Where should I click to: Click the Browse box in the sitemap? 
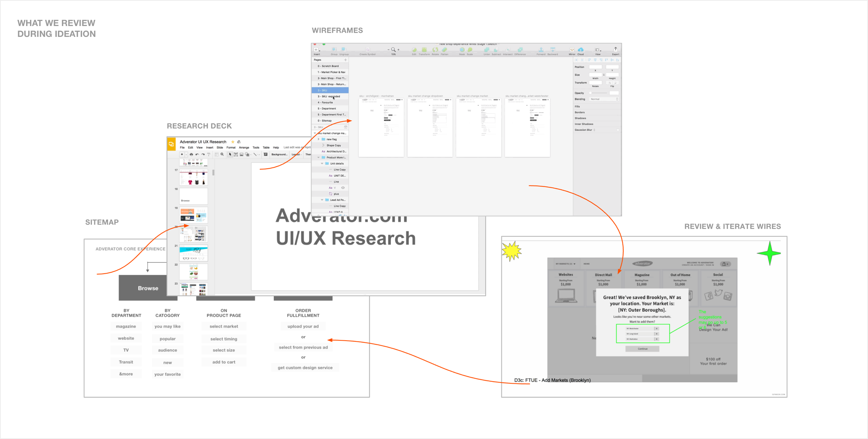click(148, 288)
